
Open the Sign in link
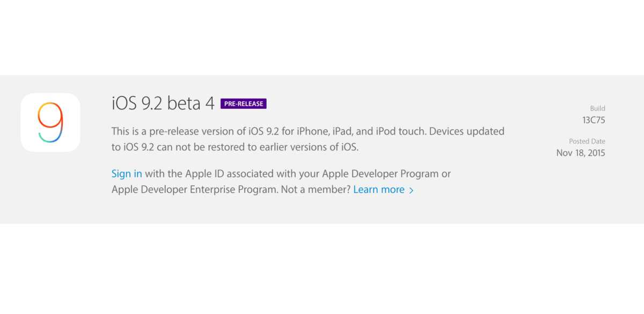(x=127, y=174)
